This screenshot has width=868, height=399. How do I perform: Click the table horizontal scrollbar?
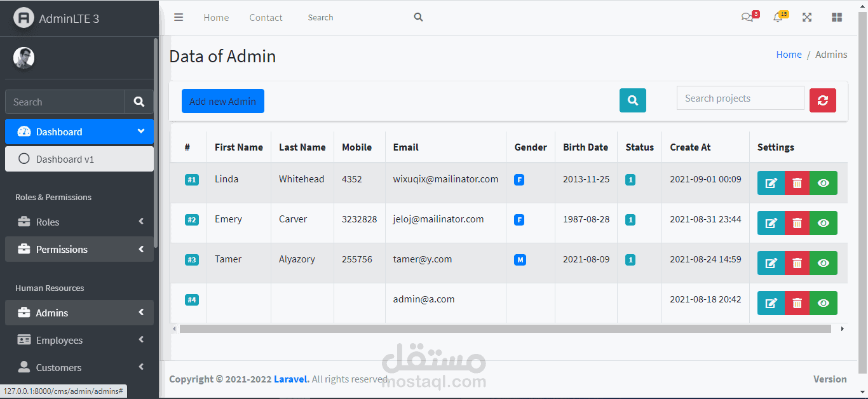click(505, 329)
